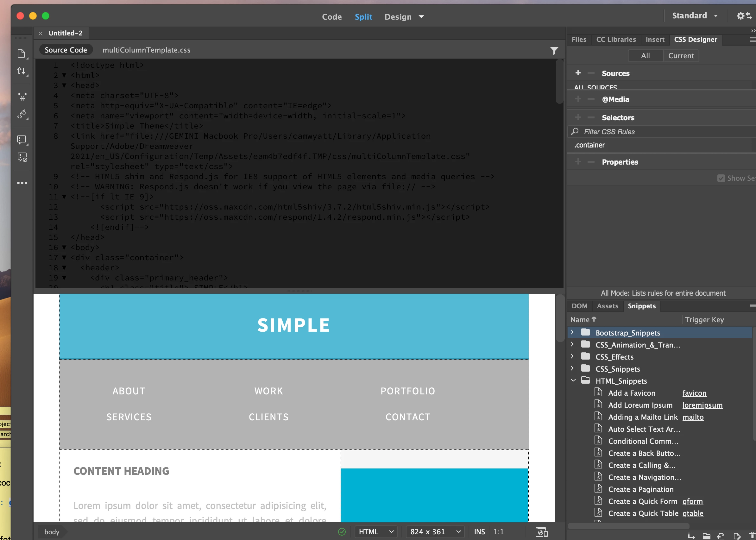Switch CSS Designer to All mode

645,55
